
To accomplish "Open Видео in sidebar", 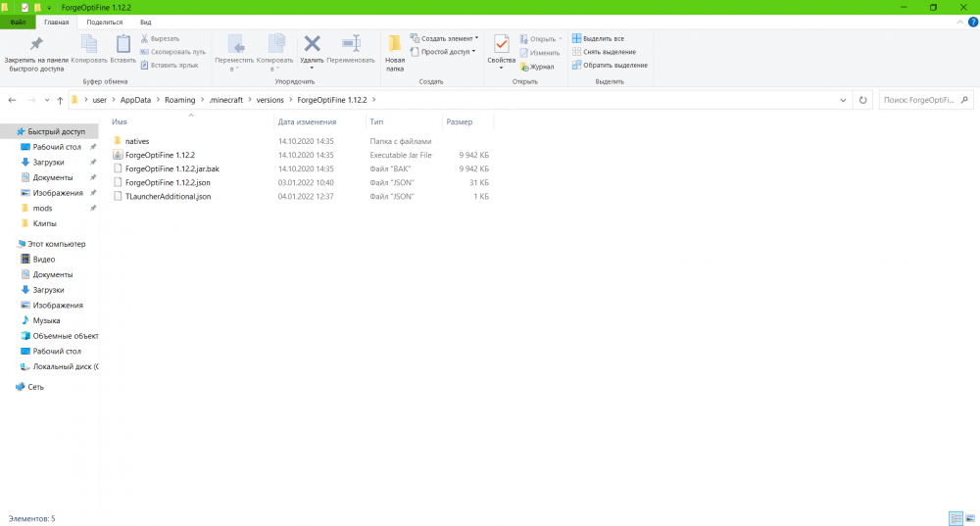I will (x=44, y=260).
